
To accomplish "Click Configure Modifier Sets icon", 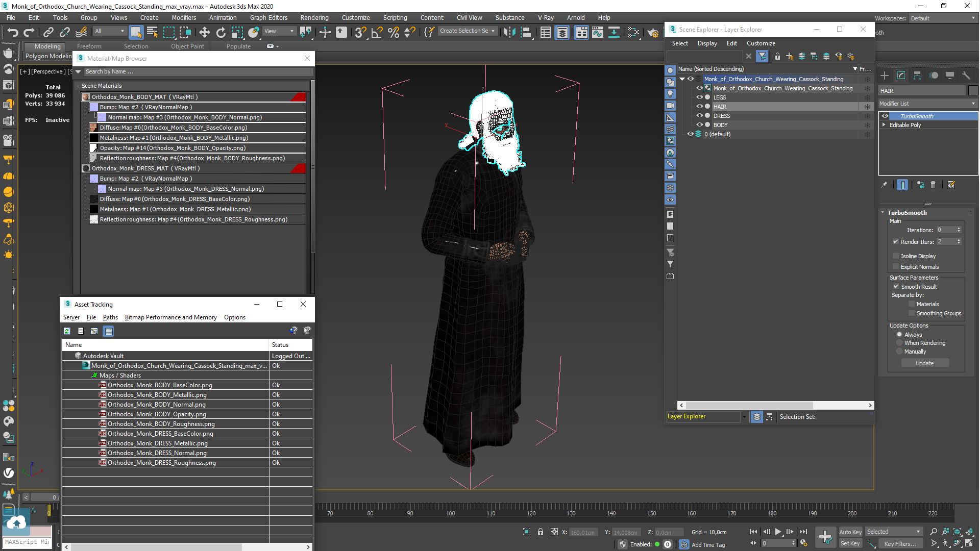I will point(951,185).
